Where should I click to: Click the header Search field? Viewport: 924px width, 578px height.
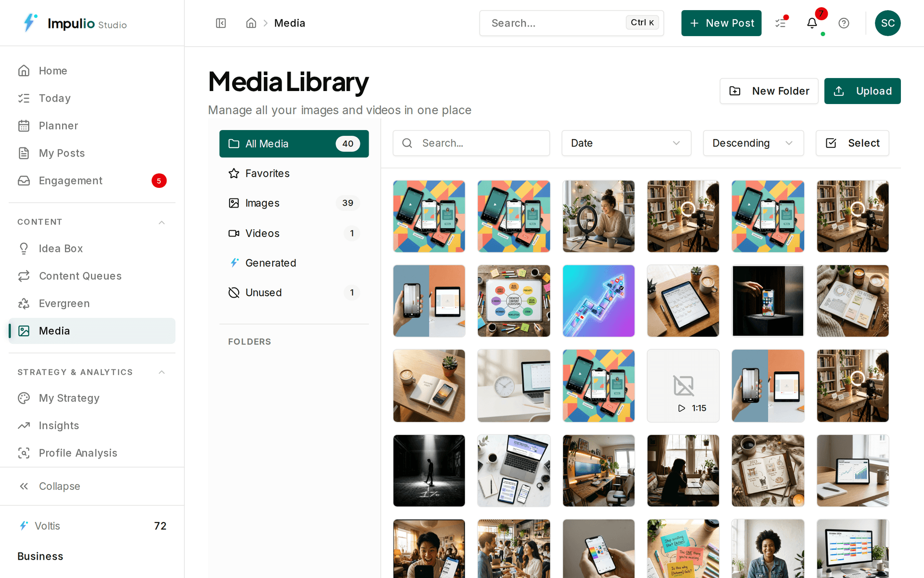tap(571, 23)
